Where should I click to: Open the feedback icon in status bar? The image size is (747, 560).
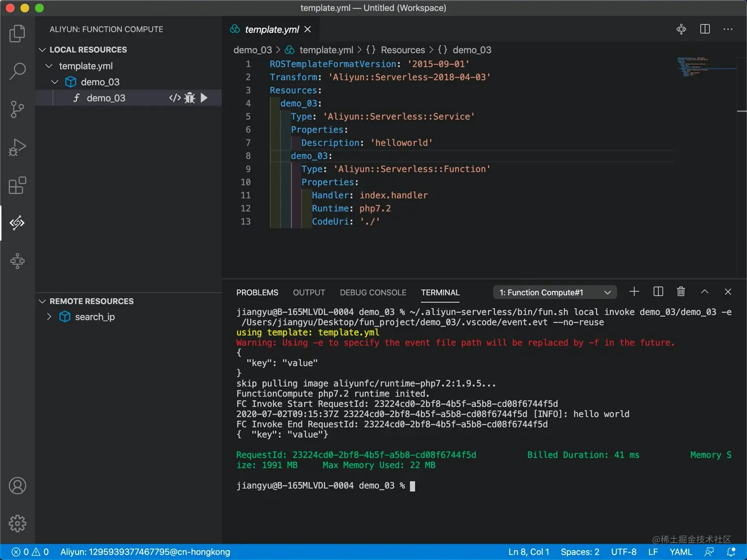point(709,552)
